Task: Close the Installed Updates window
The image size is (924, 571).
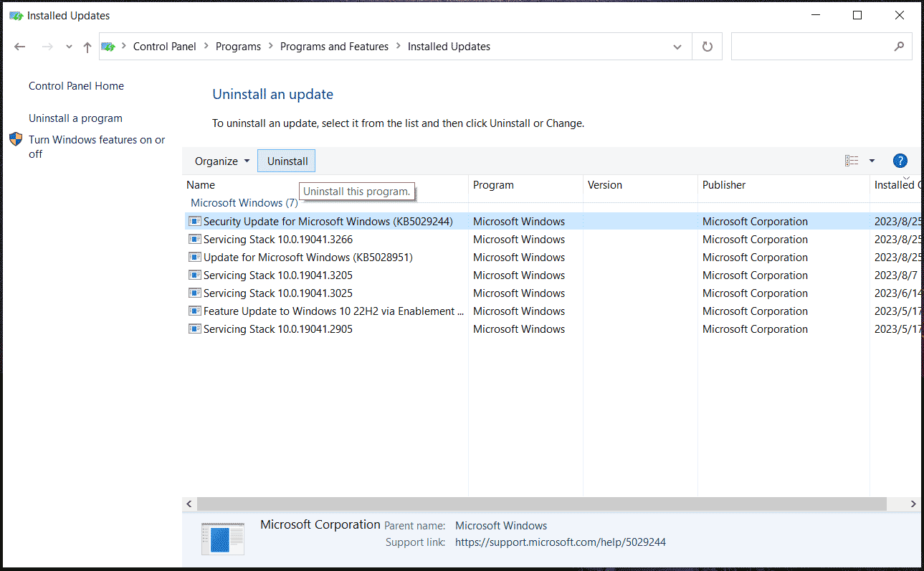Action: [x=900, y=15]
